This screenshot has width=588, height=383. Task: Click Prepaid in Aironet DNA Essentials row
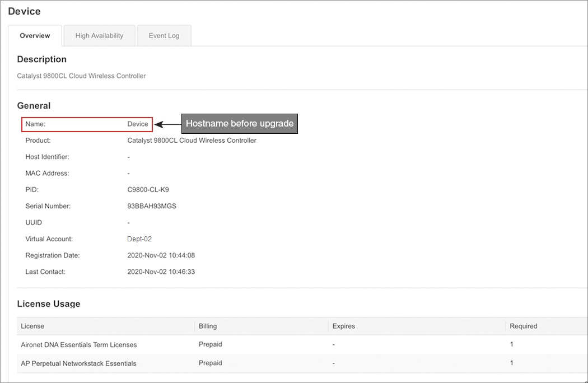point(211,344)
